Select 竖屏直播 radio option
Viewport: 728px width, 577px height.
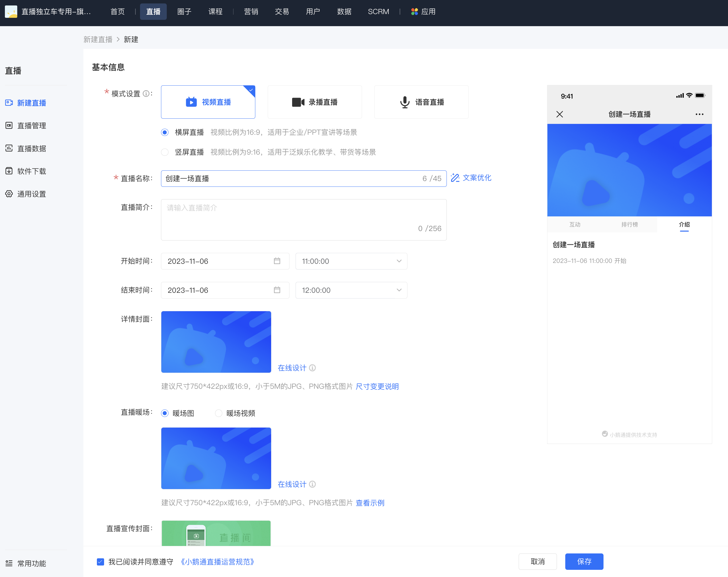pos(165,152)
